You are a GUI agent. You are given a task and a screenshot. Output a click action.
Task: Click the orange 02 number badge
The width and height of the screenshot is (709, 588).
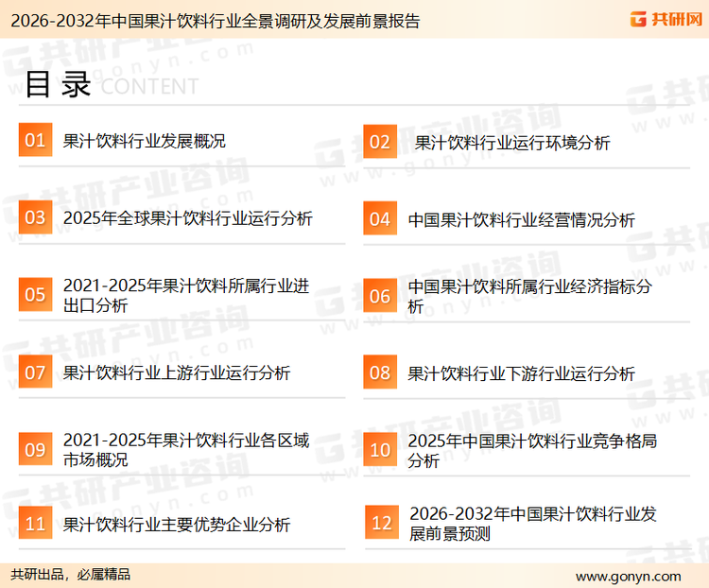point(380,142)
